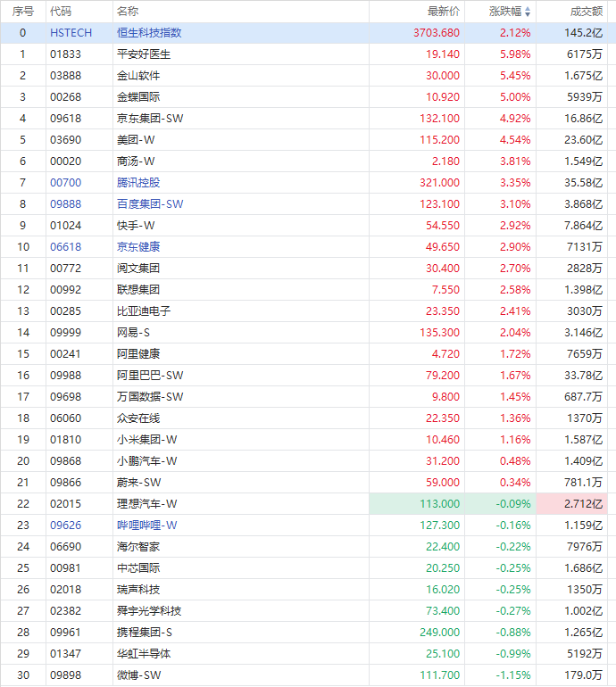
Task: Select the 美团-W row name
Action: (x=136, y=140)
